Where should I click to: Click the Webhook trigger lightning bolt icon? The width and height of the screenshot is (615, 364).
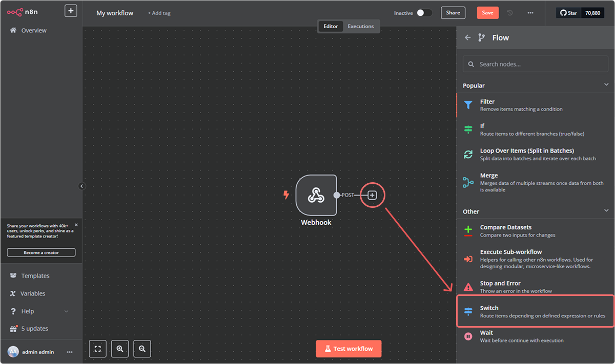(x=286, y=195)
